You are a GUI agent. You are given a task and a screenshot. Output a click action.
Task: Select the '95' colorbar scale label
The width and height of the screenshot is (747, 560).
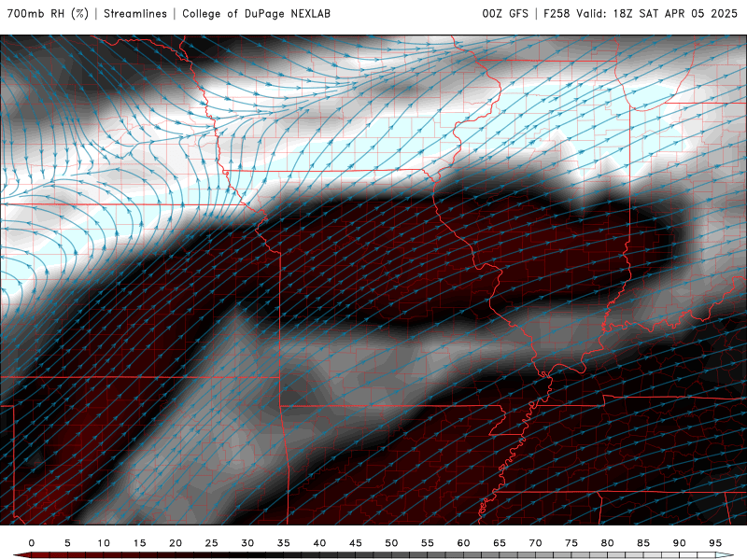(715, 543)
